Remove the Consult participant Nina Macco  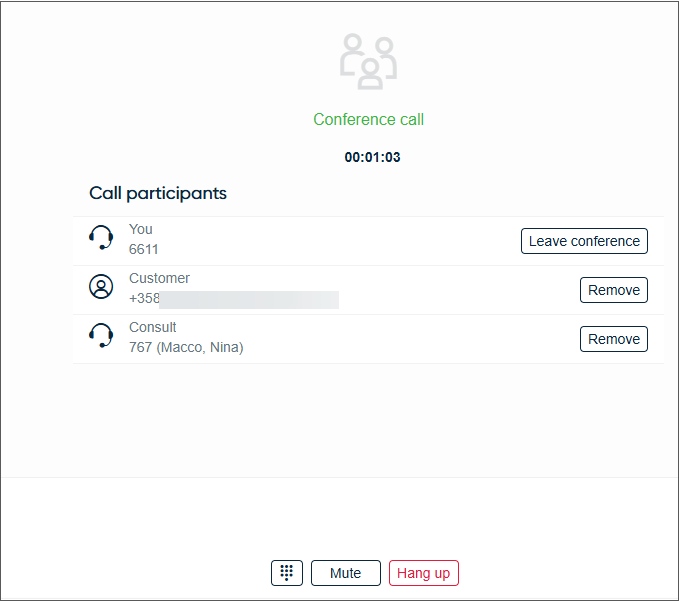pyautogui.click(x=614, y=339)
